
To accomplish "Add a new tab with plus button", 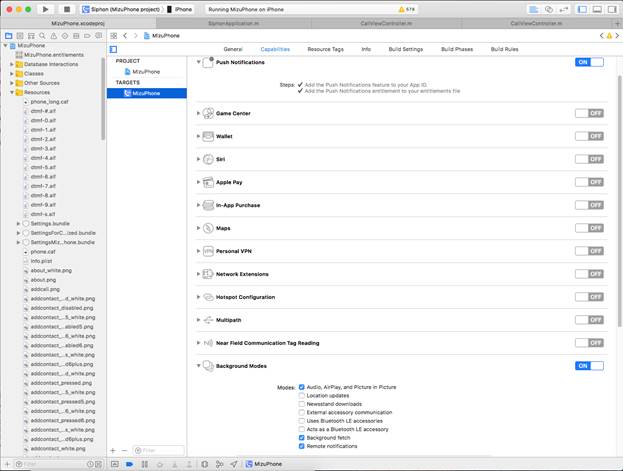I will (x=617, y=23).
